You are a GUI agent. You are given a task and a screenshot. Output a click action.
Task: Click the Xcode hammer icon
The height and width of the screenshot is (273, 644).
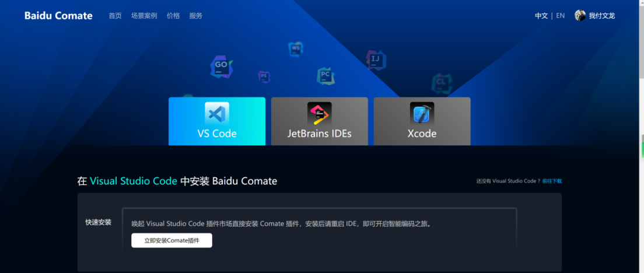422,114
